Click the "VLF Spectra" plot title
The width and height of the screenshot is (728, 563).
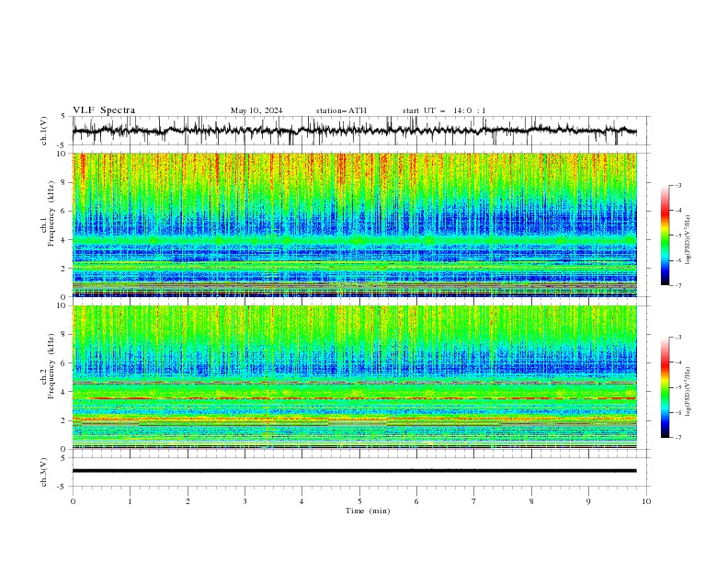coord(104,110)
